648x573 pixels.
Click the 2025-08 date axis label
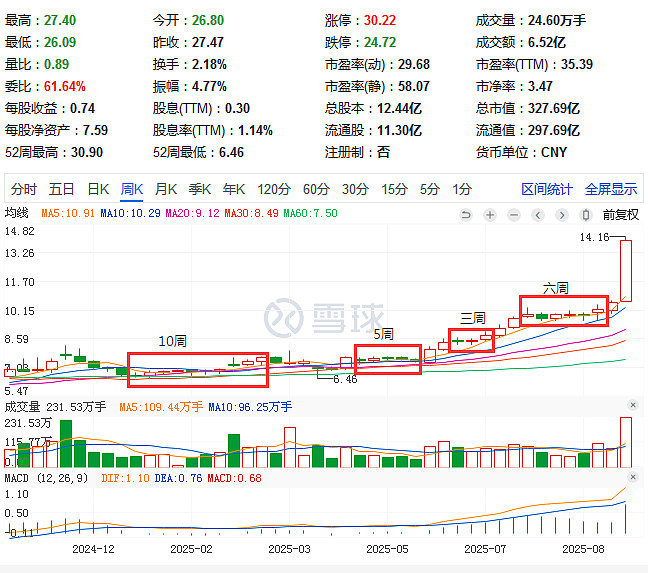click(x=583, y=549)
